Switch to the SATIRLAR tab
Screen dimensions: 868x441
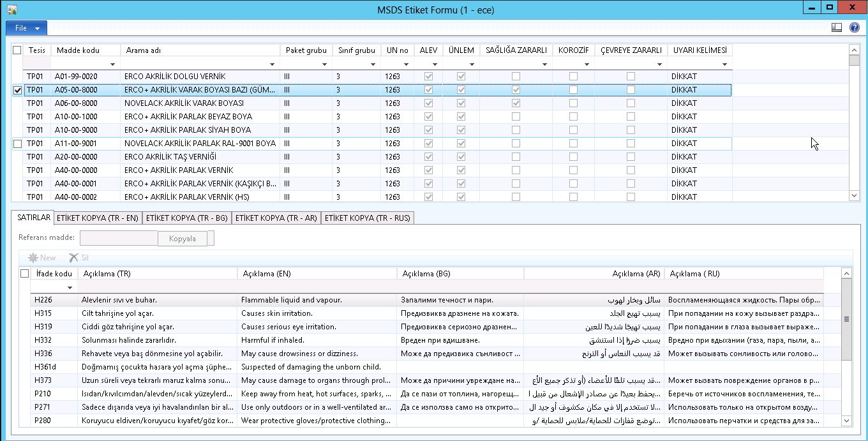(x=34, y=218)
